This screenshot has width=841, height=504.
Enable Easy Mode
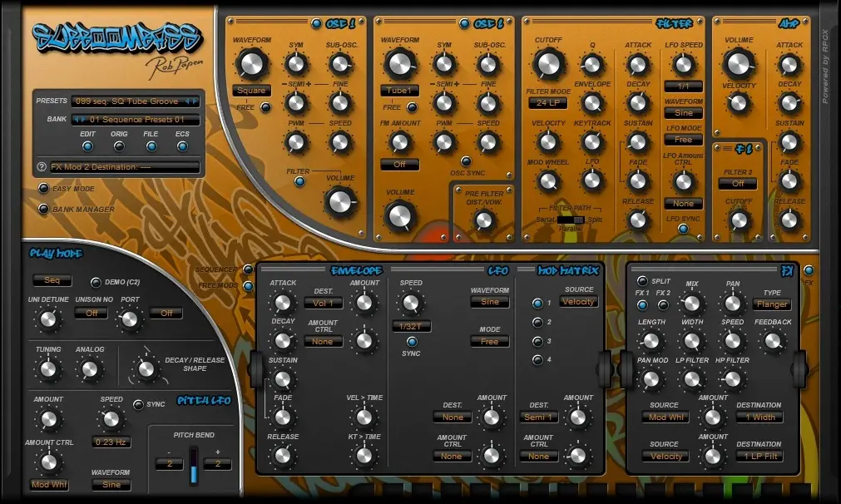click(43, 188)
